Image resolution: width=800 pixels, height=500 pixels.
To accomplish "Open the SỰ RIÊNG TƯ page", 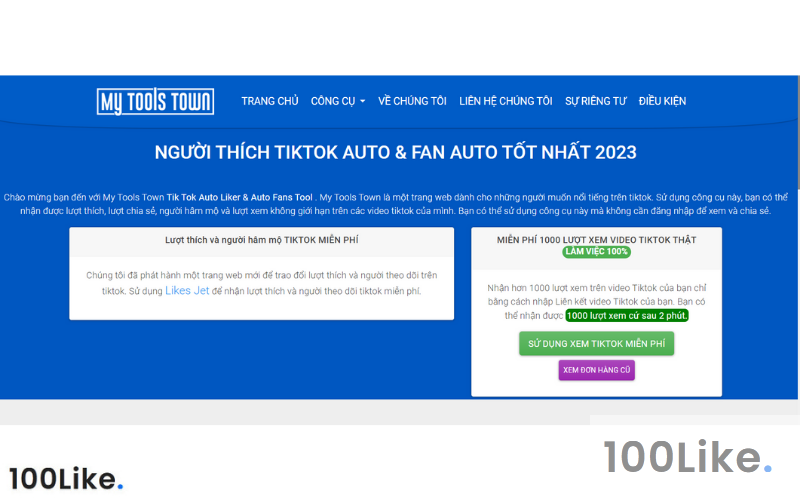I will [595, 101].
